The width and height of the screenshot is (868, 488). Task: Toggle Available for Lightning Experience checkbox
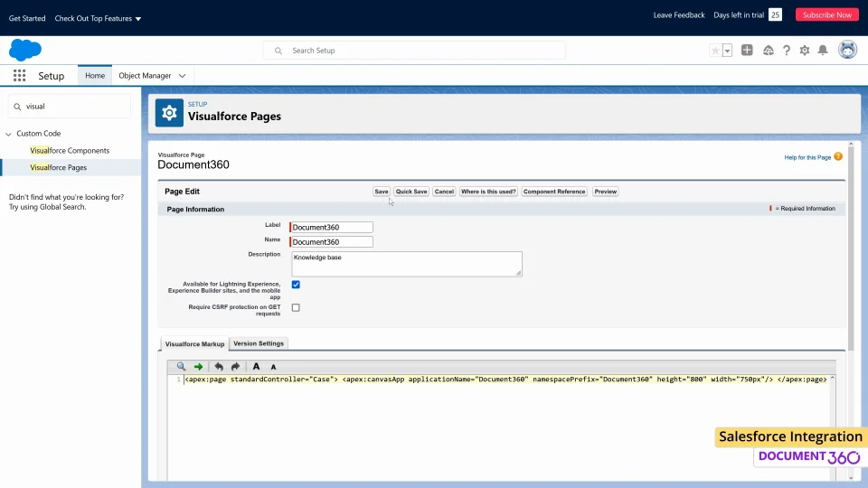pos(296,285)
